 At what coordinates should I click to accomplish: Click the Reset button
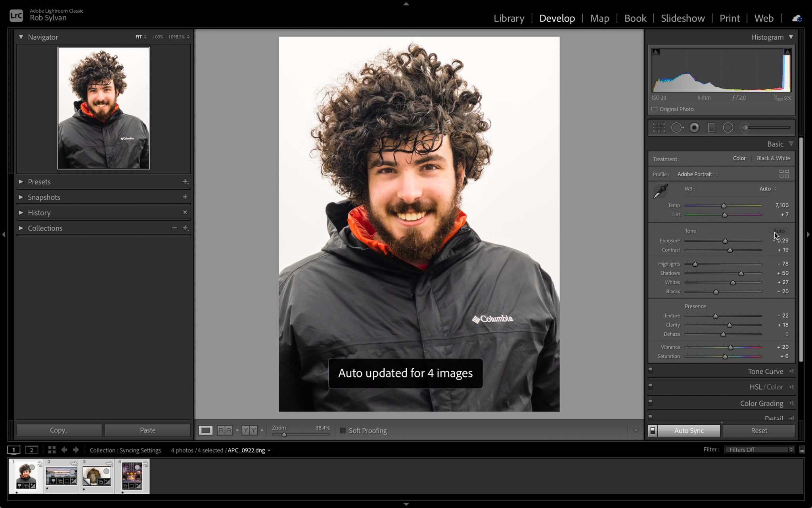(758, 430)
